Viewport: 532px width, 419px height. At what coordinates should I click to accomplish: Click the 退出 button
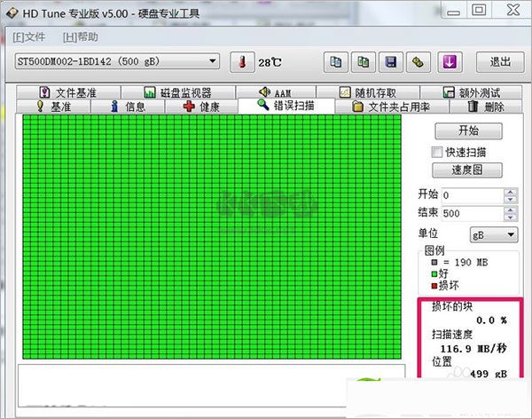click(x=500, y=62)
